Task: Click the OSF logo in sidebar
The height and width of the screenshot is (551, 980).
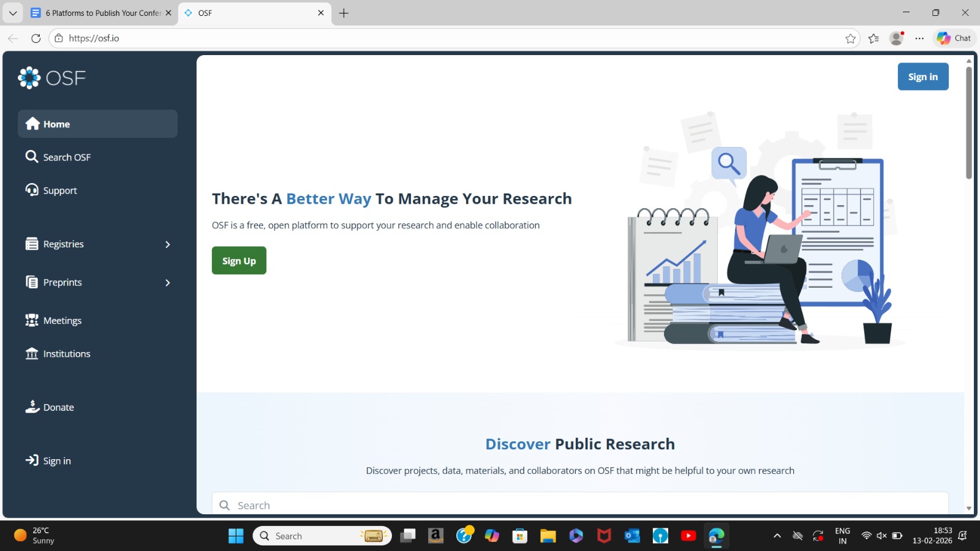Action: click(51, 78)
